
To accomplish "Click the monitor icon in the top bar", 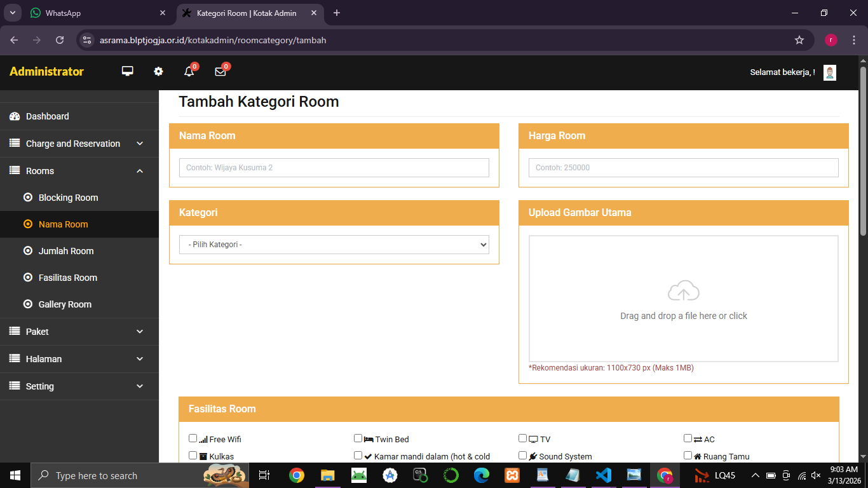I will point(128,71).
